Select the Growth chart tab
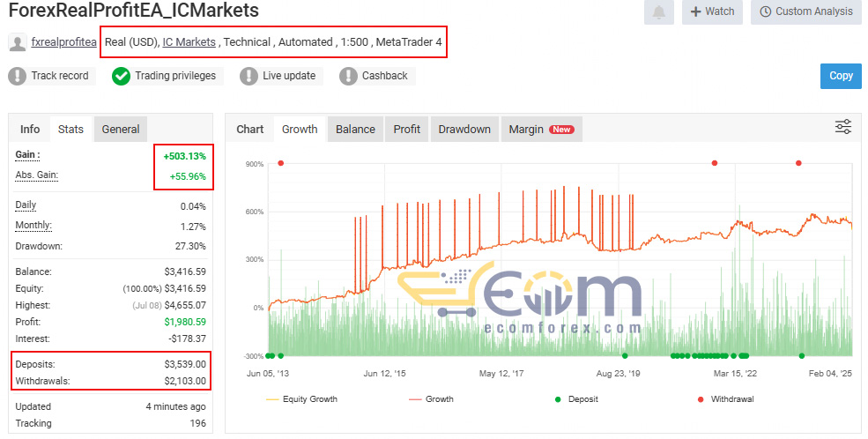This screenshot has width=868, height=439. [300, 129]
